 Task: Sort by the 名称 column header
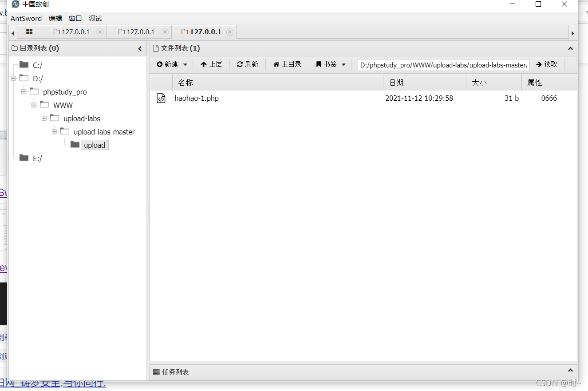tap(278, 83)
